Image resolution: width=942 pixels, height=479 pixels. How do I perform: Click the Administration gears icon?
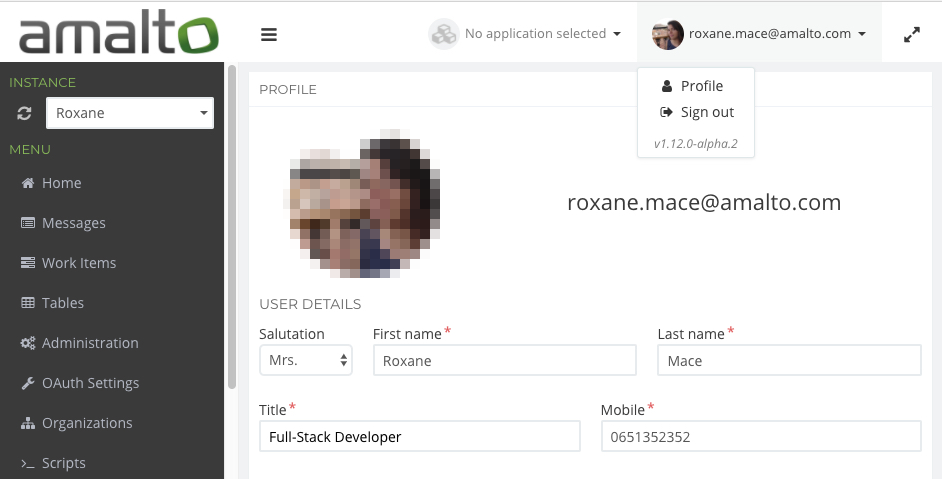[x=28, y=343]
